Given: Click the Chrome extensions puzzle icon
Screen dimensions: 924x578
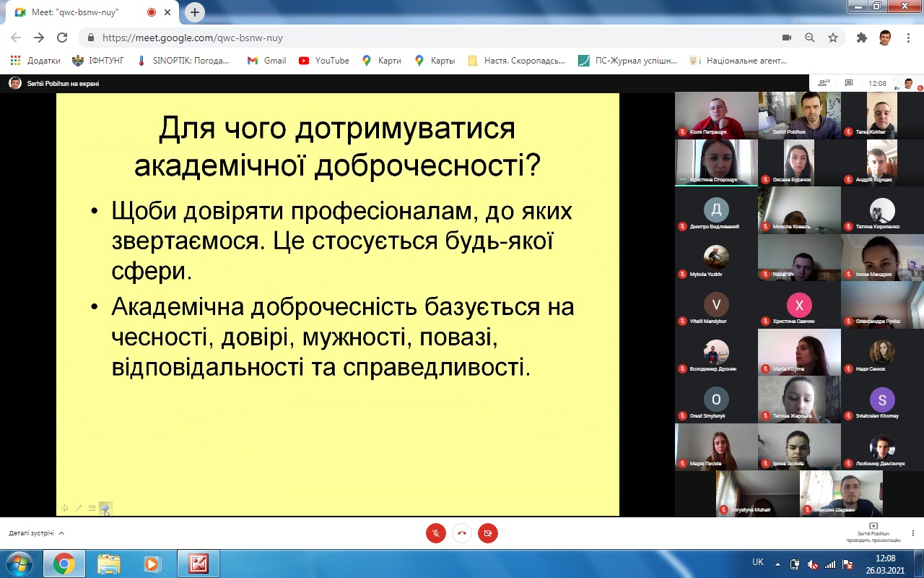Looking at the screenshot, I should tap(861, 38).
